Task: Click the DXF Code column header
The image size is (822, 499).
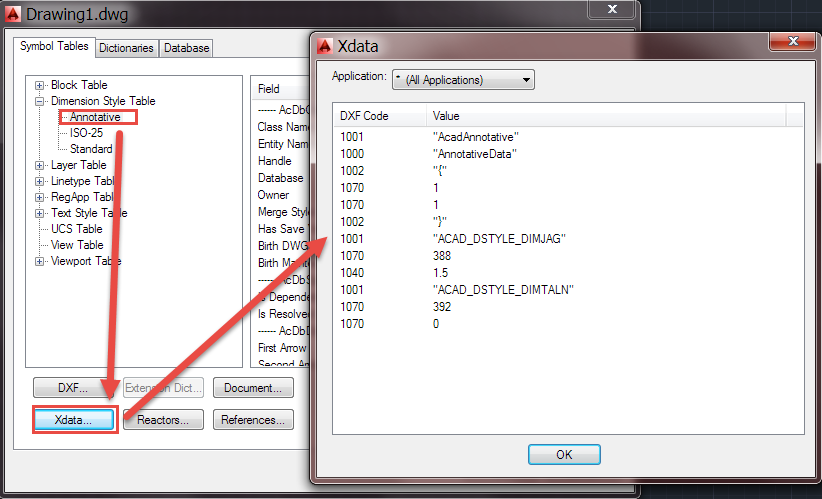Action: pos(380,116)
